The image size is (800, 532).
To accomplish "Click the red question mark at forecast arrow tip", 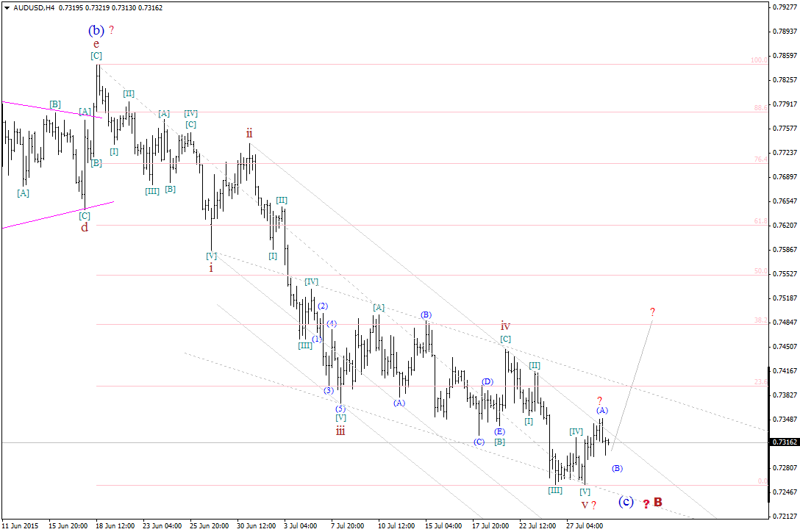I will coord(652,312).
